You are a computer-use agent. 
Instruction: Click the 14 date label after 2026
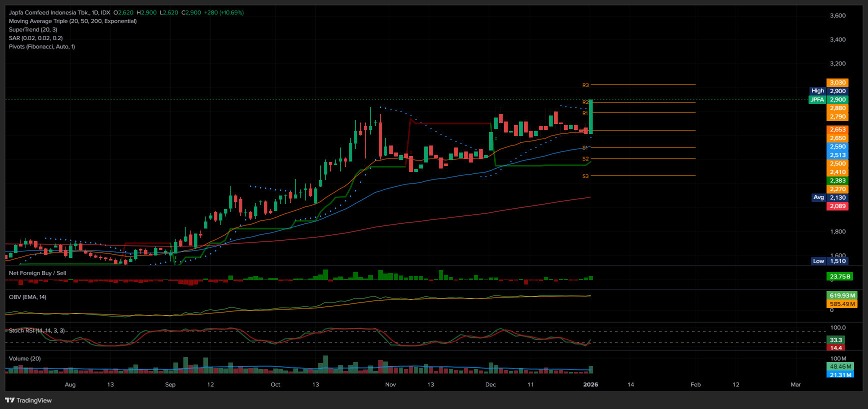coord(631,384)
